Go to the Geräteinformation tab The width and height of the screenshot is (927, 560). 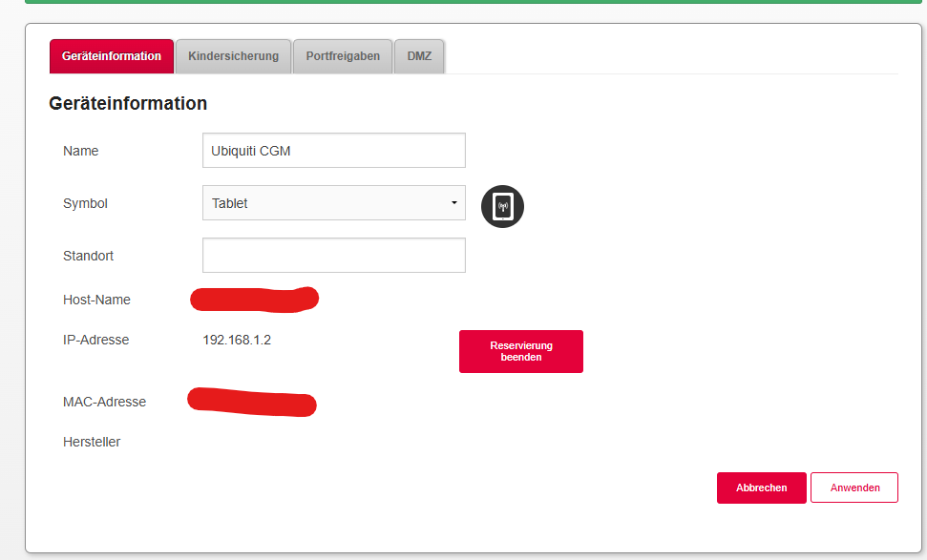click(x=112, y=56)
